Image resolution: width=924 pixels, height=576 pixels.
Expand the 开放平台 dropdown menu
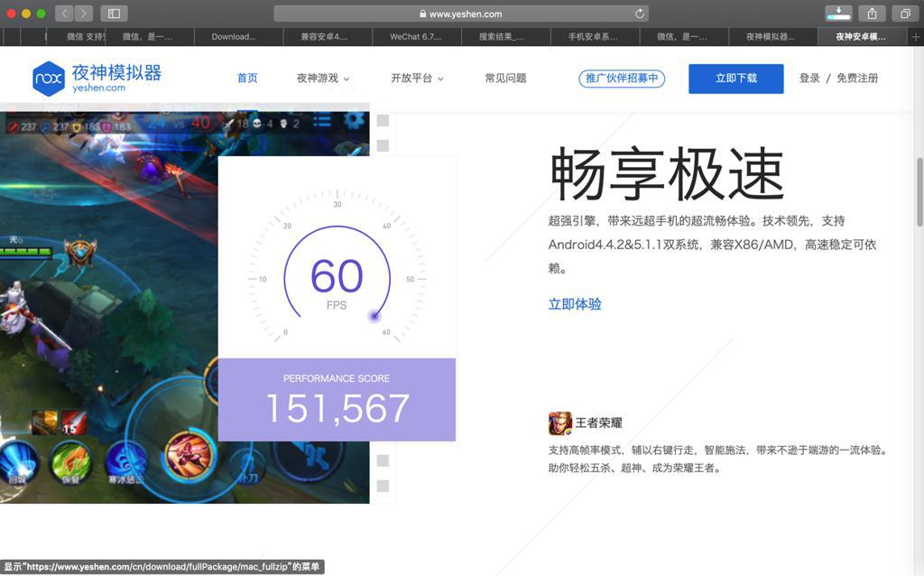coord(417,78)
